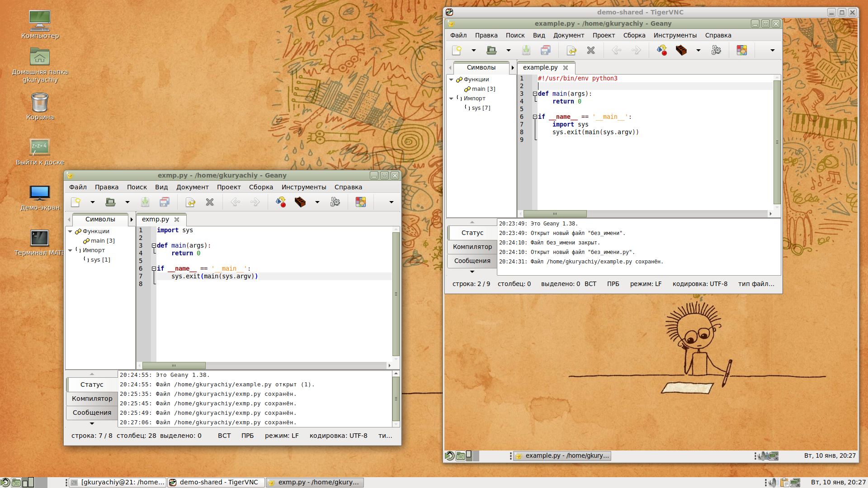The image size is (868, 488).
Task: Click Build brick icon in exmp.py Geany toolbar
Action: point(300,202)
